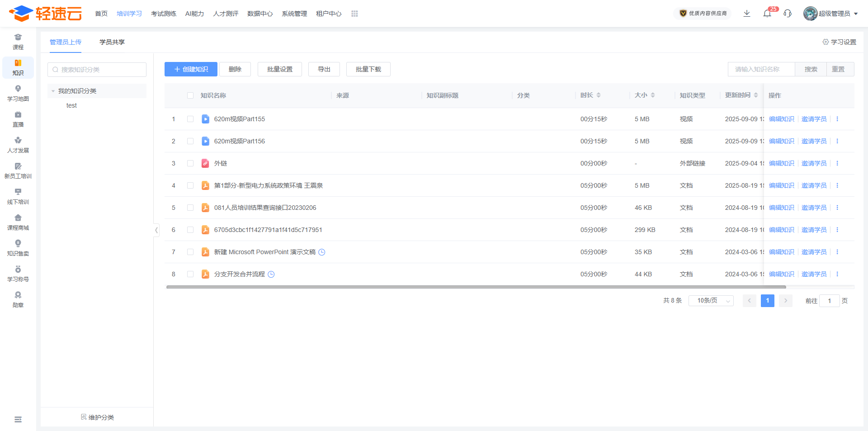
Task: Open 勋章 in the left sidebar
Action: coord(18,300)
